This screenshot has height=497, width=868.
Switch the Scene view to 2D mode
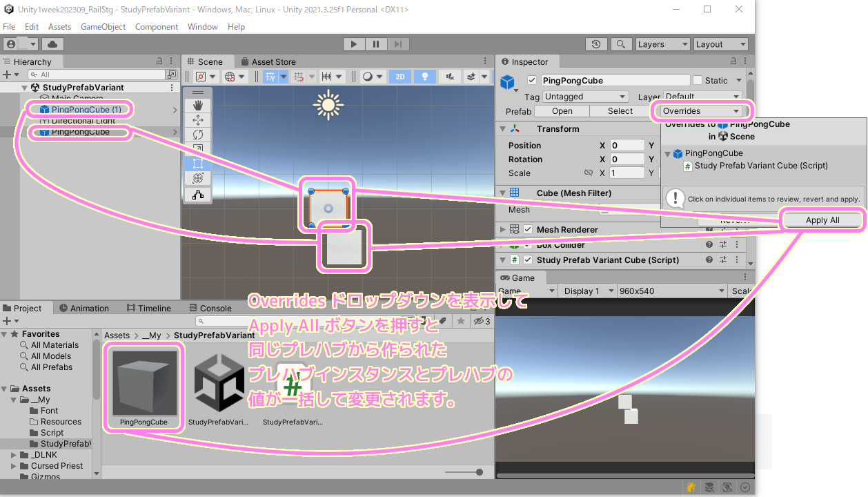[400, 77]
